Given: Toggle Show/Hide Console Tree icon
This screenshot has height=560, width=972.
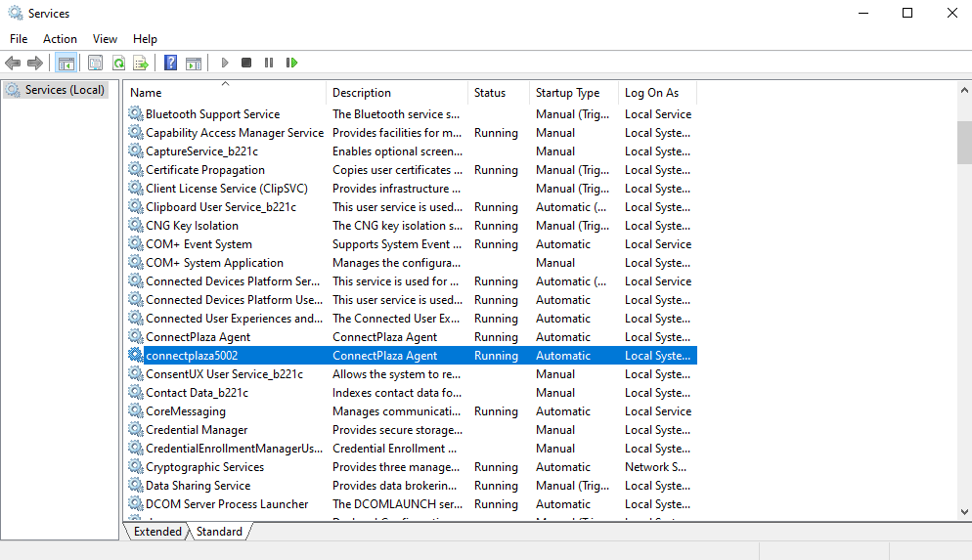Looking at the screenshot, I should coord(66,63).
